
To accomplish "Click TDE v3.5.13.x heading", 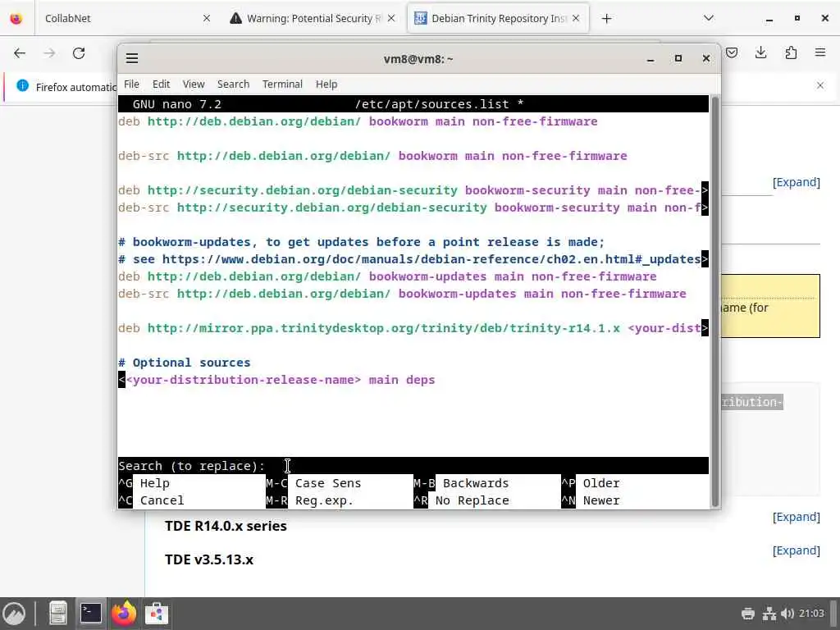I will pos(209,559).
